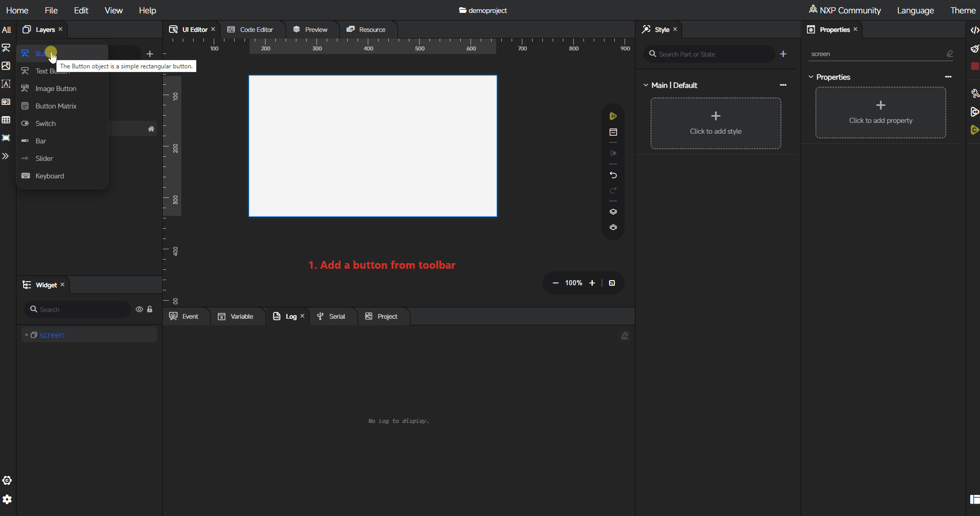
Task: Close the Widget panel tab
Action: click(x=63, y=285)
